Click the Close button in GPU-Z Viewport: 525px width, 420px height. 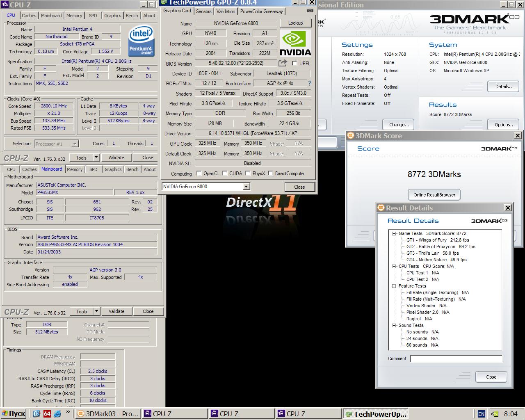pos(299,187)
